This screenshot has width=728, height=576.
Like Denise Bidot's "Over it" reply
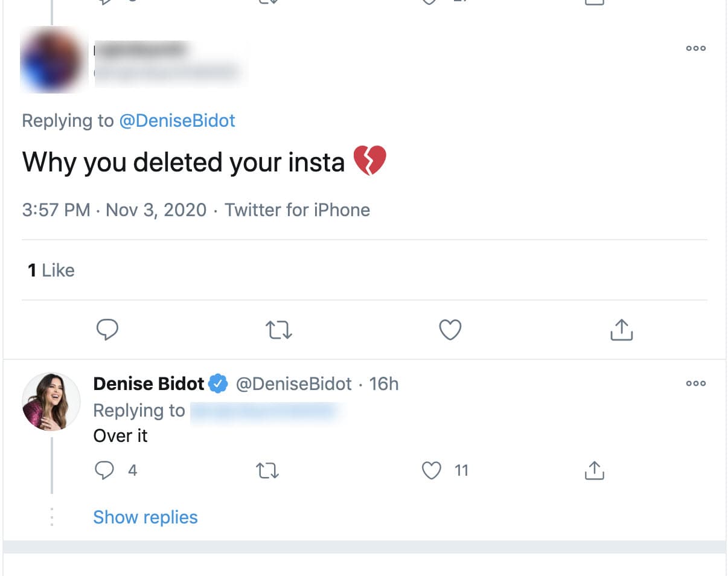(431, 470)
